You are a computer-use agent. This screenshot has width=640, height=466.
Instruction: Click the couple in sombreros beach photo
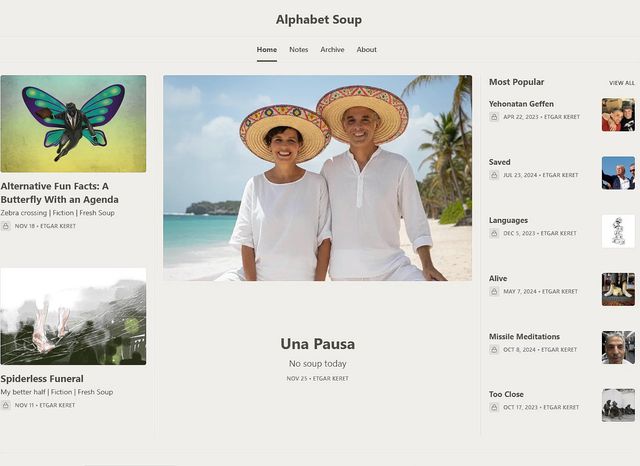(x=317, y=178)
